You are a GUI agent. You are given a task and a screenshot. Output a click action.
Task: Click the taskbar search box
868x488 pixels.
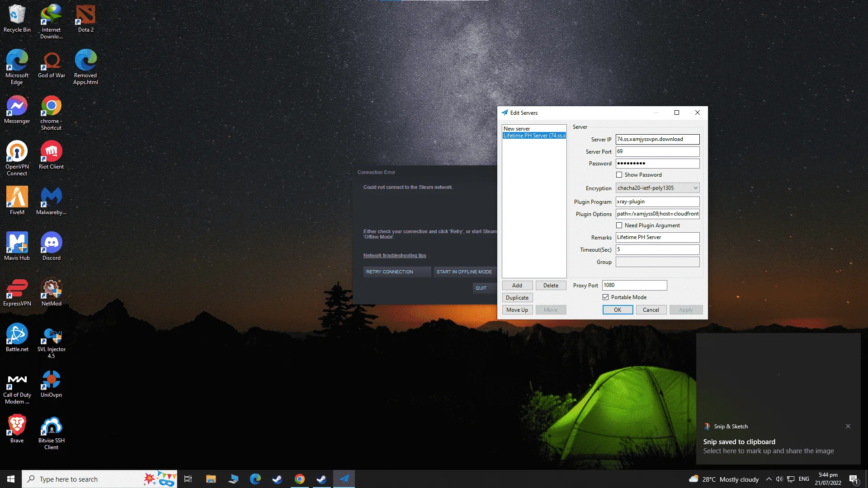point(99,479)
